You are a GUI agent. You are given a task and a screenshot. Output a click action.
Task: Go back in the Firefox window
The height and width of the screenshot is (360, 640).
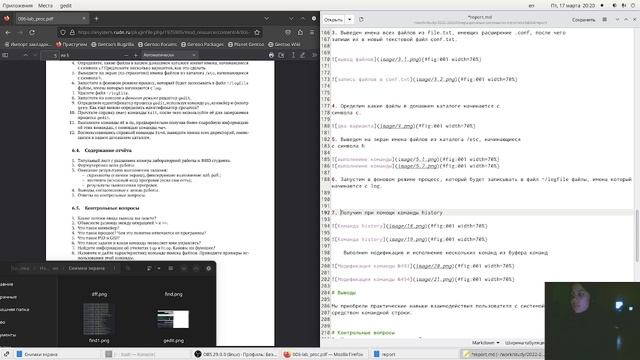click(8, 32)
